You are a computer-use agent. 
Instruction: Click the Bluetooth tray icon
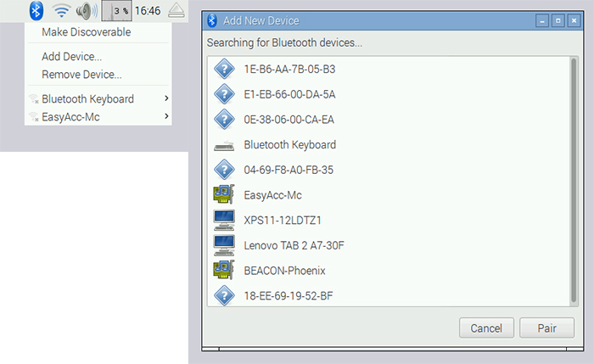pyautogui.click(x=36, y=11)
